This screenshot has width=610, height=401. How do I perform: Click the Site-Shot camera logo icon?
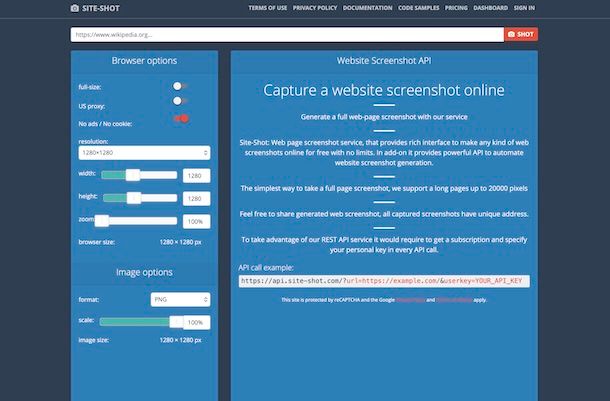(x=75, y=8)
